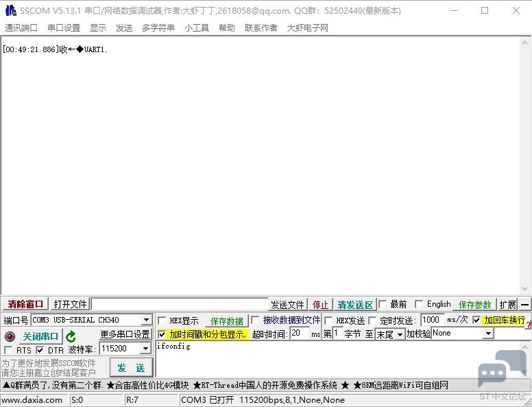This screenshot has width=532, height=407.
Task: Open the 多字符串 menu
Action: pyautogui.click(x=158, y=28)
